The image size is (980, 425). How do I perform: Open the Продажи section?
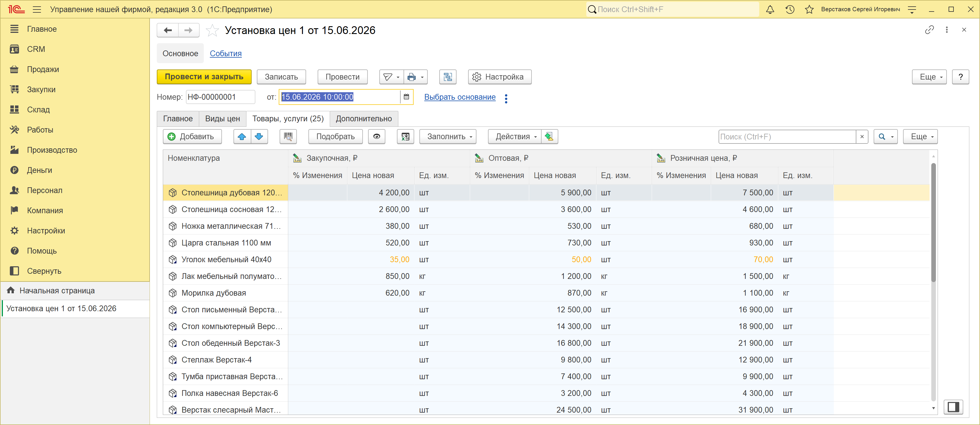pyautogui.click(x=75, y=69)
